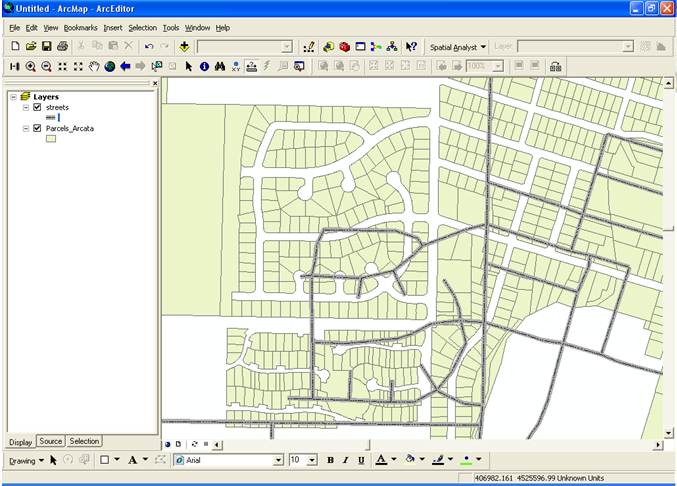Select the Pan hand tool

pos(94,66)
